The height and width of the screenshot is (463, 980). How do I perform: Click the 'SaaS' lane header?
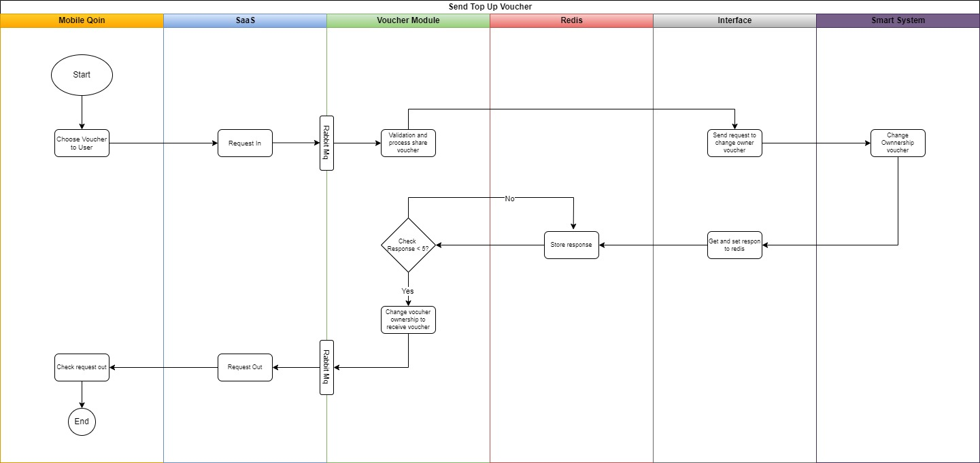(x=245, y=20)
